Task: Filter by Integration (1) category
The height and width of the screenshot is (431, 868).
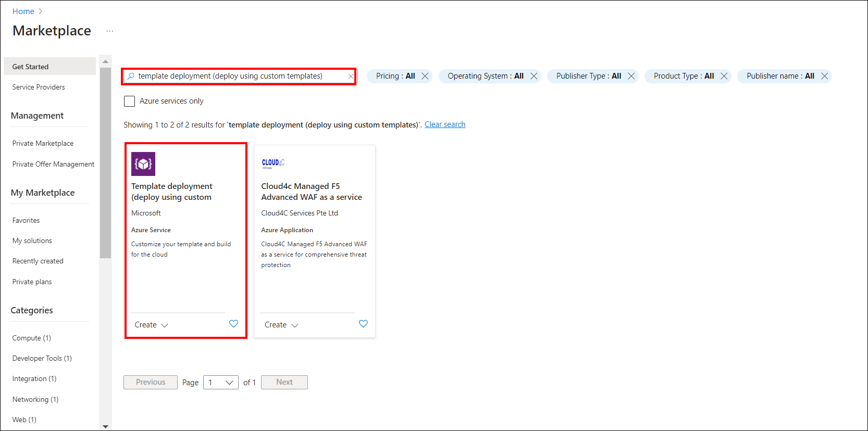Action: pyautogui.click(x=34, y=378)
